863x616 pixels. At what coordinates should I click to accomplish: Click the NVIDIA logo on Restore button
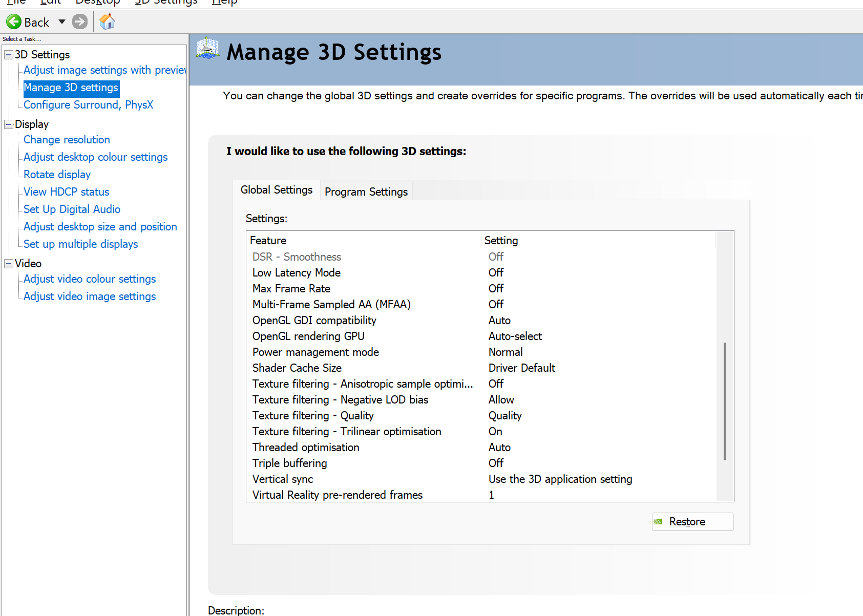tap(658, 522)
